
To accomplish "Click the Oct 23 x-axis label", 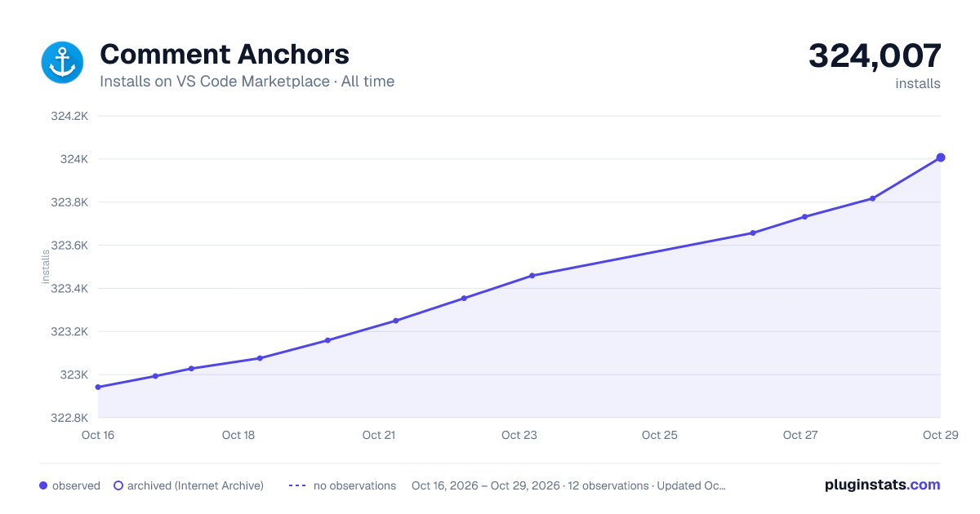I will (x=519, y=435).
